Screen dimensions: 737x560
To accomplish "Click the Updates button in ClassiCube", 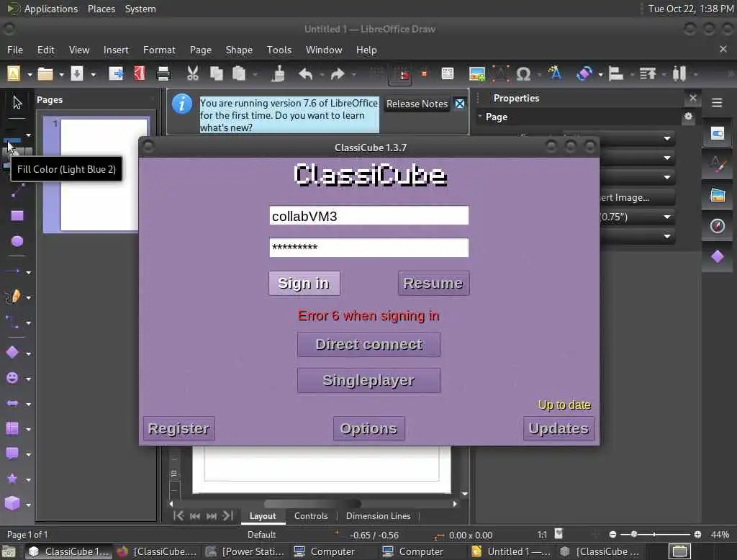I will click(559, 428).
